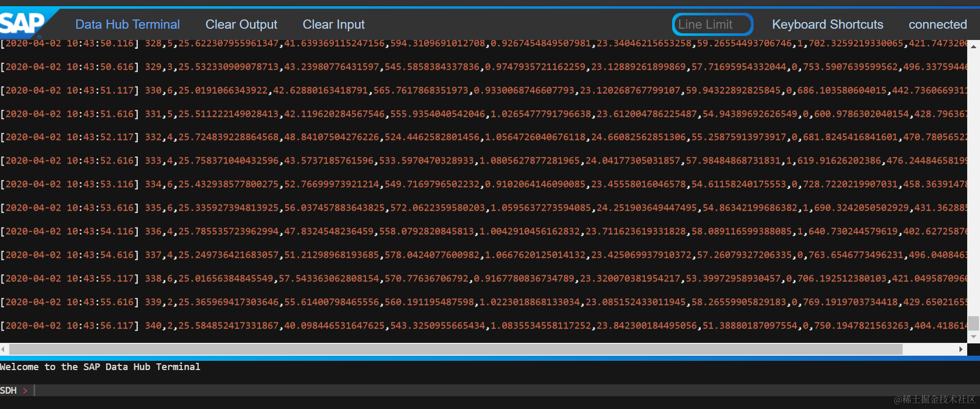Click output line timestamped 10:43:51.117
The image size is (980, 409).
click(484, 90)
